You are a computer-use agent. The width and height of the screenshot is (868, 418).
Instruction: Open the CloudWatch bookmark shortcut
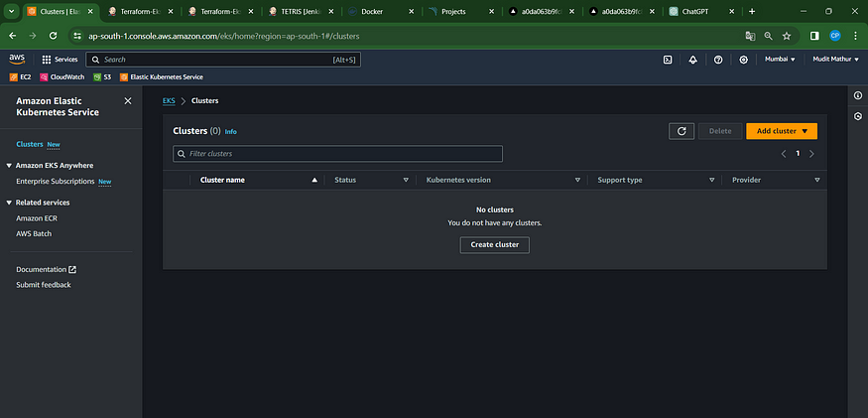(x=62, y=77)
